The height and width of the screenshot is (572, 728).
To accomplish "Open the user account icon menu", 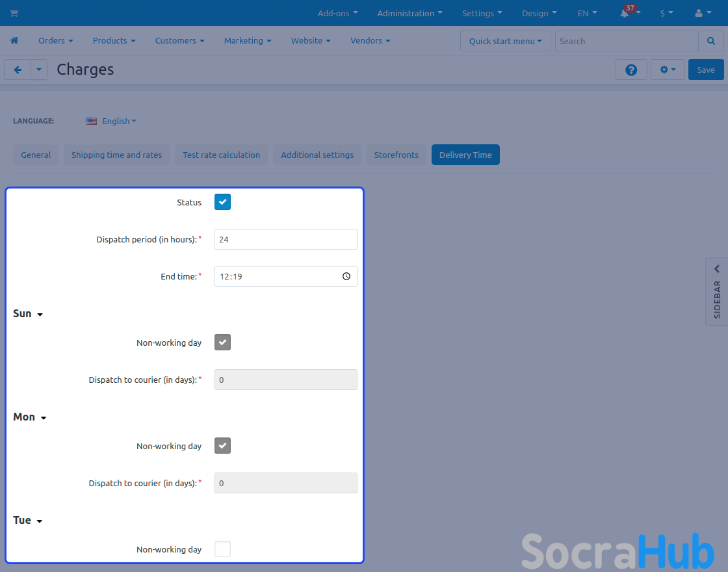I will [x=703, y=13].
